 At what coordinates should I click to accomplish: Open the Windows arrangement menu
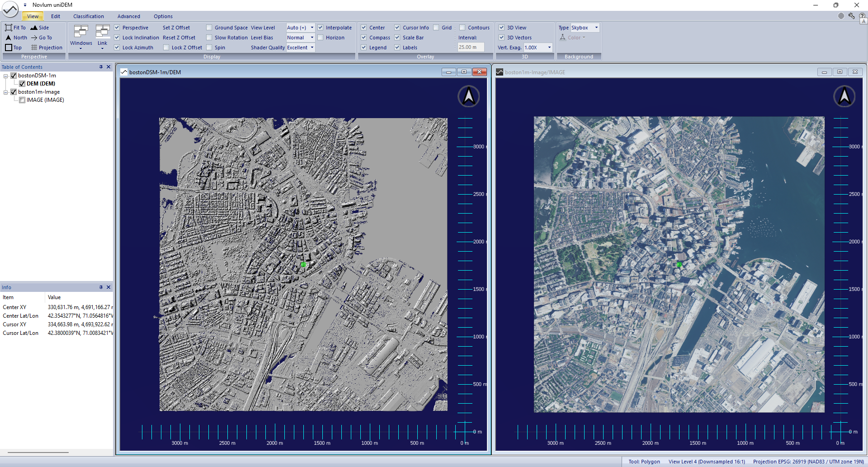(81, 37)
